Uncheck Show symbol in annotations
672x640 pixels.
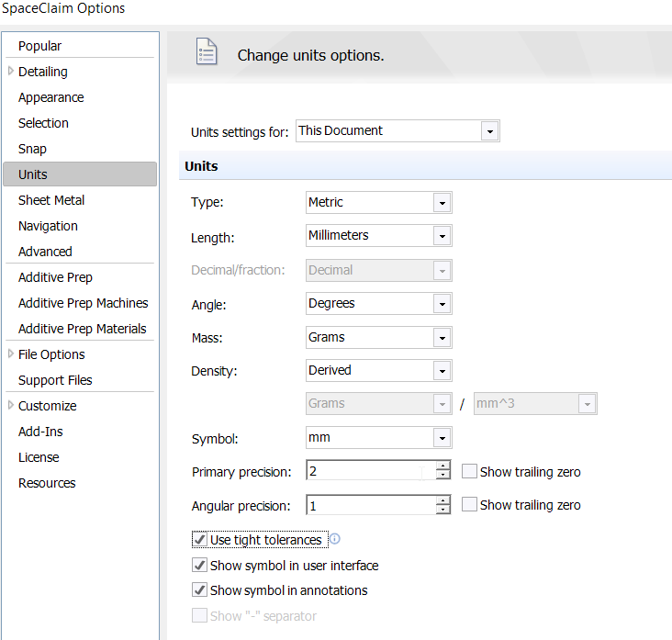pos(199,589)
